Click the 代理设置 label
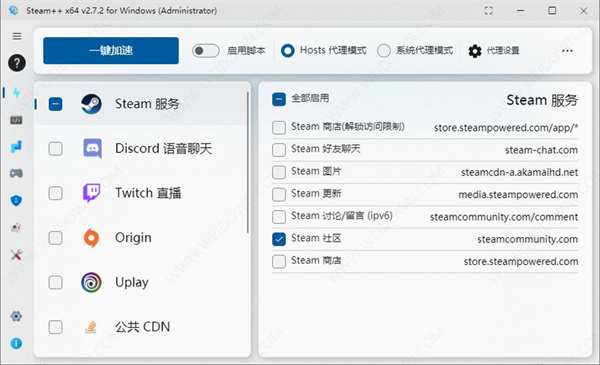This screenshot has width=600, height=365. point(503,51)
